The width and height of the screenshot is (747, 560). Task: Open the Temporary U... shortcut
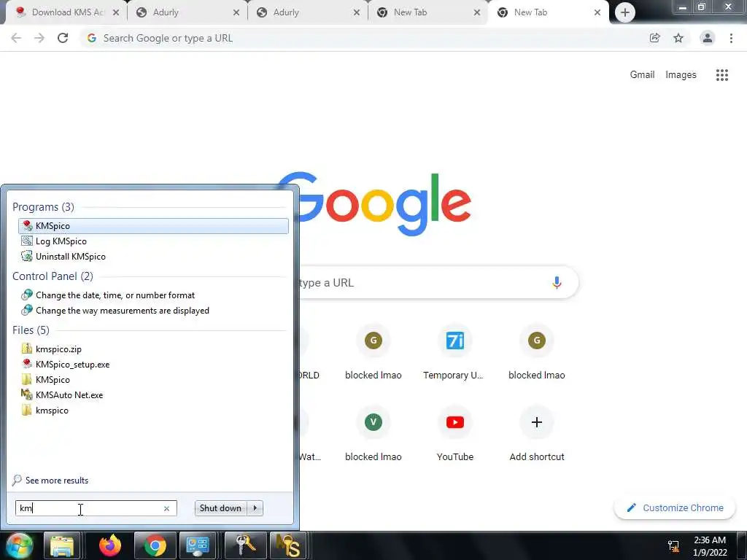coord(454,354)
